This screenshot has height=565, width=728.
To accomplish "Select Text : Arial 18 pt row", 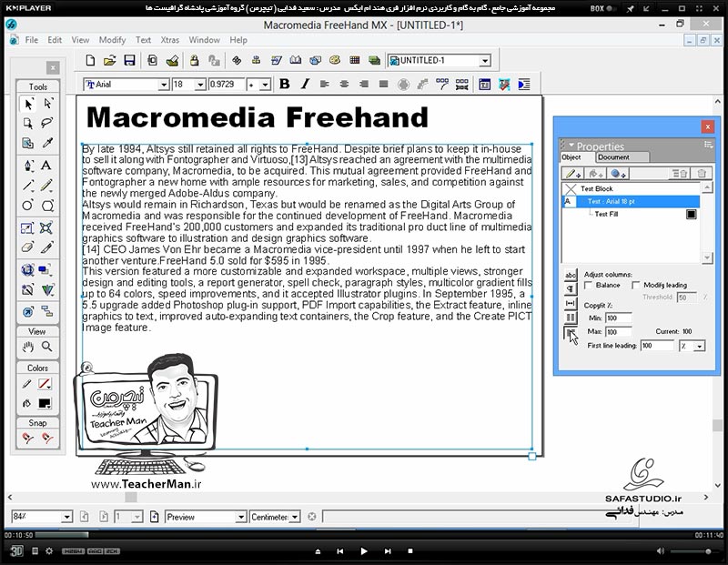I will [x=631, y=201].
